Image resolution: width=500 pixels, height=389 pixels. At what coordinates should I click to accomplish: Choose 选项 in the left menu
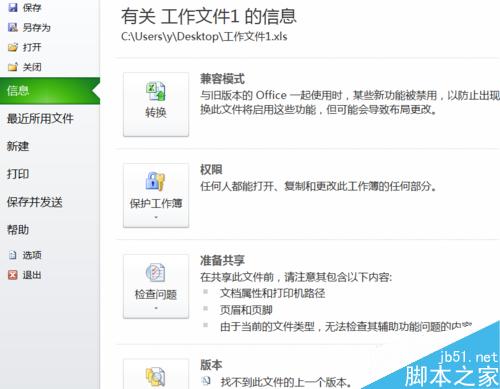coord(32,255)
